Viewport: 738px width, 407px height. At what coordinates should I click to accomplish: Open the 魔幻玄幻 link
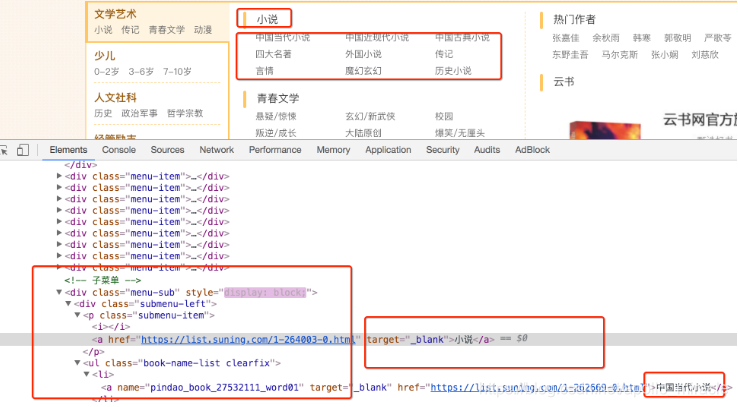point(363,71)
